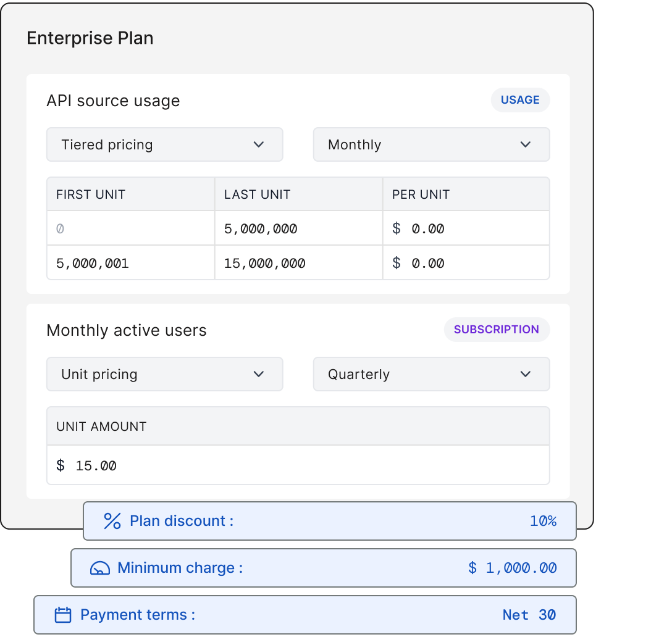
Task: Click the Enterprise Plan title
Action: pos(90,38)
